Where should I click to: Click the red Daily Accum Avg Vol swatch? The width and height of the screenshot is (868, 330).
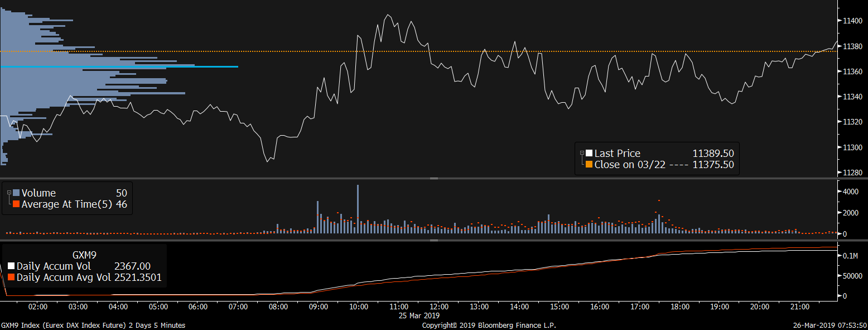click(x=12, y=277)
